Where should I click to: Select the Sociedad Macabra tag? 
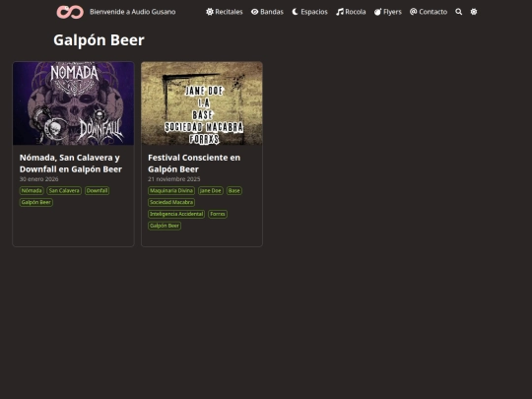[171, 202]
